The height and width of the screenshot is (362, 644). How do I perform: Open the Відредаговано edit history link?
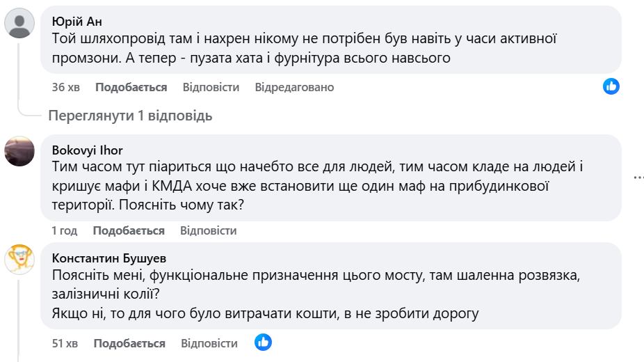pos(294,87)
